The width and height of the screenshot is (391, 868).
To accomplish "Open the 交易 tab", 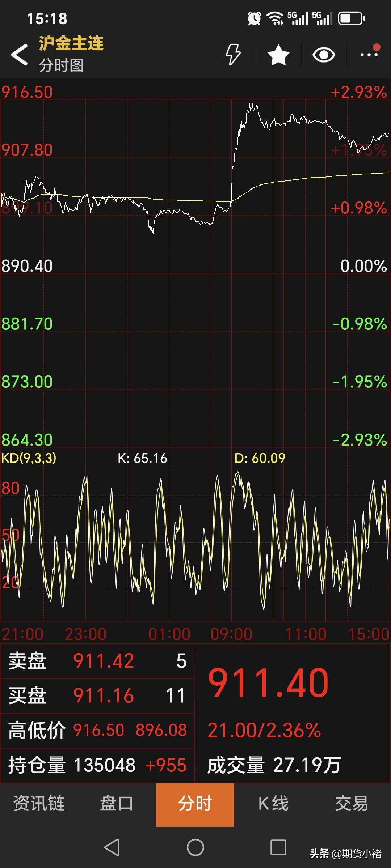I will pyautogui.click(x=352, y=804).
